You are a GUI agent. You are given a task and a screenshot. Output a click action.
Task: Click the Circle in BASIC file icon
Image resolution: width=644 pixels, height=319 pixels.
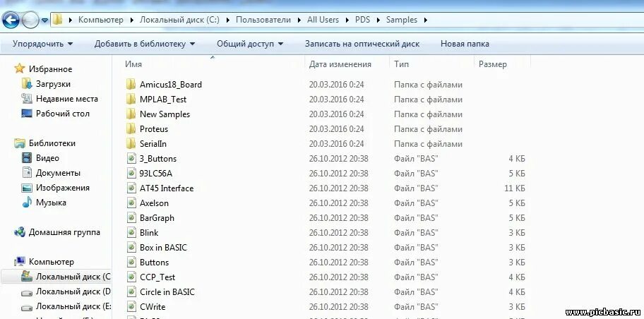(131, 292)
